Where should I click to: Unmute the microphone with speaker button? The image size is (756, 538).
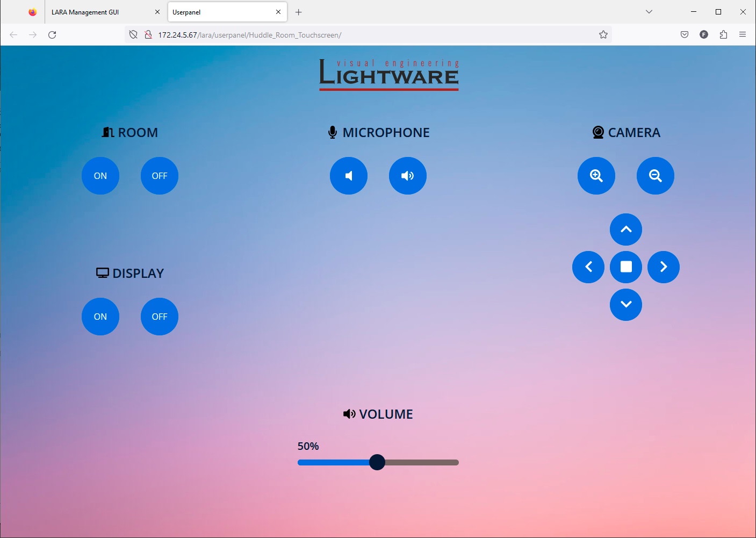pyautogui.click(x=407, y=176)
